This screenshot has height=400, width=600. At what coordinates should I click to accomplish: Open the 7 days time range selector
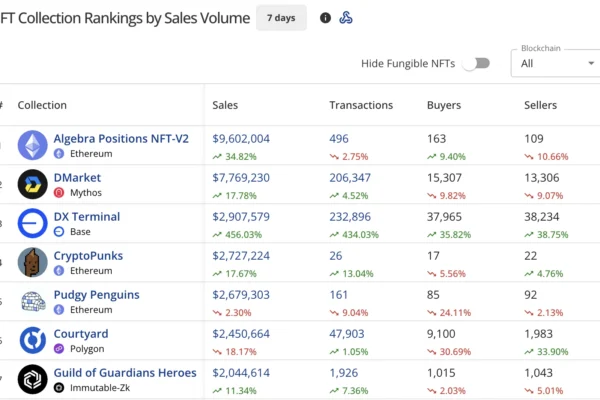[281, 18]
